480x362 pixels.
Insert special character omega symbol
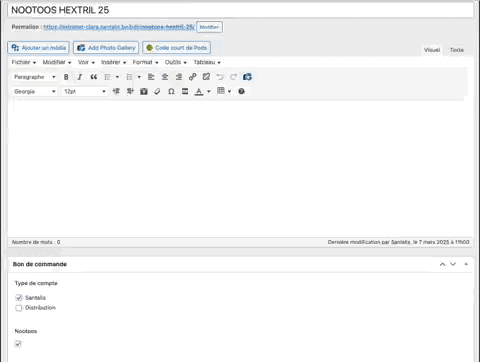[x=171, y=91]
